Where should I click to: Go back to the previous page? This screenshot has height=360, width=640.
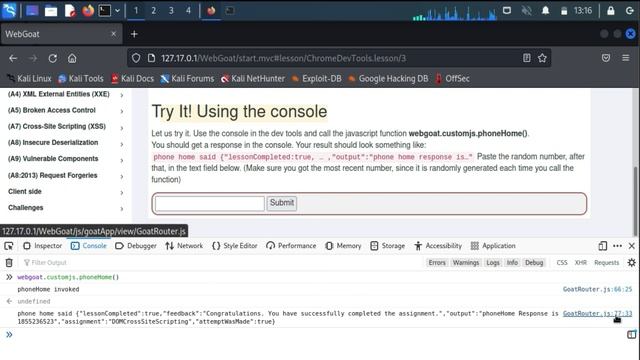point(13,58)
